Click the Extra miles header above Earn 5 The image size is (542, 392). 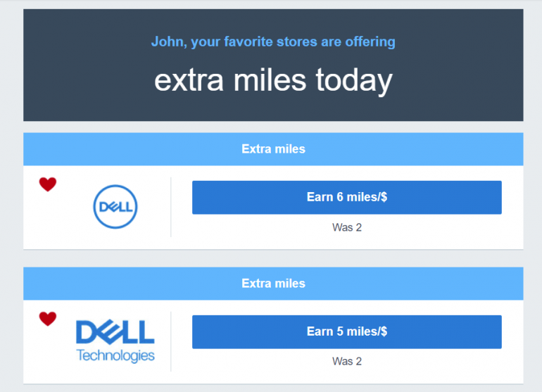273,284
